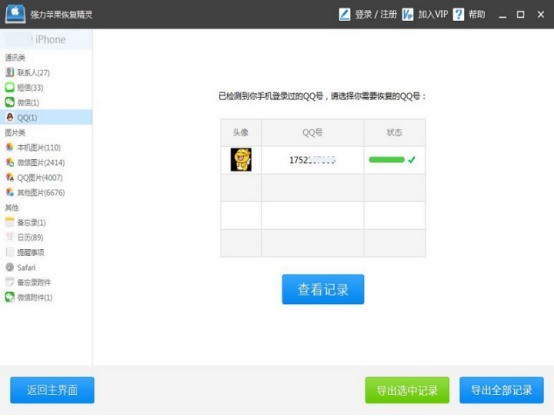Screen dimensions: 554x416
Task: Click the 查看记录 button
Action: click(323, 289)
